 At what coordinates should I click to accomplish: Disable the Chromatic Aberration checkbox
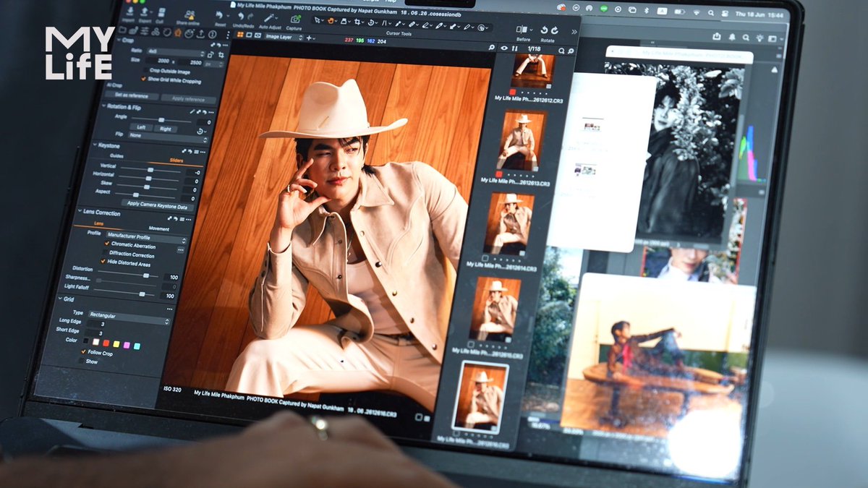107,244
